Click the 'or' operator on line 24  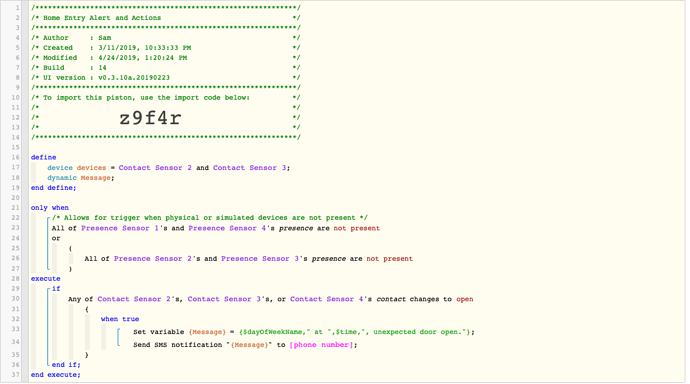56,238
